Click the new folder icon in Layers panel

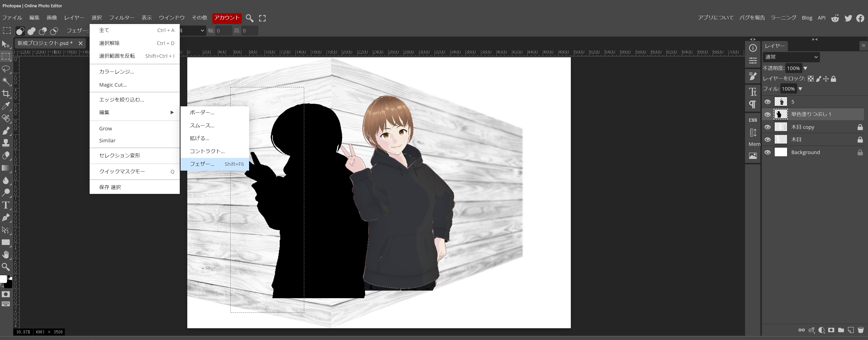coord(841,330)
